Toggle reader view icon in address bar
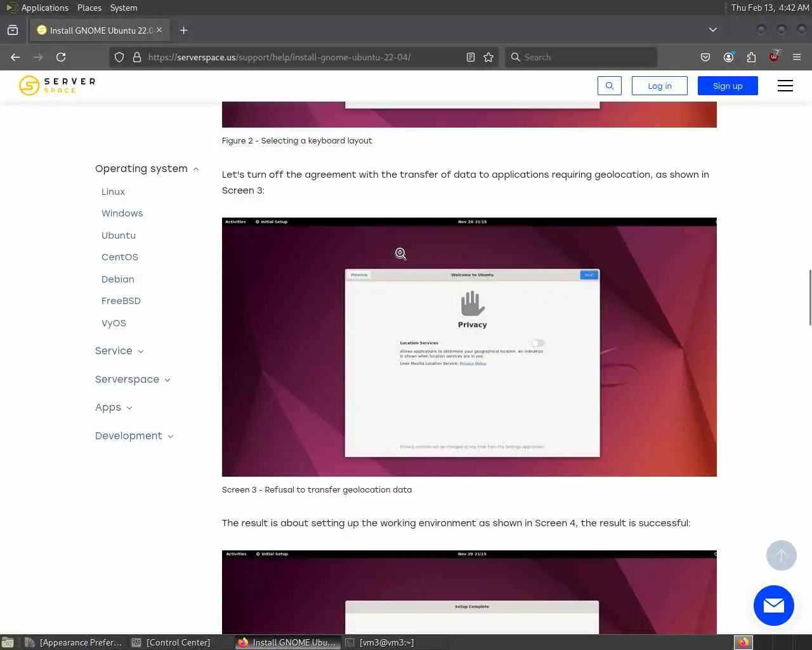This screenshot has height=650, width=812. click(471, 57)
